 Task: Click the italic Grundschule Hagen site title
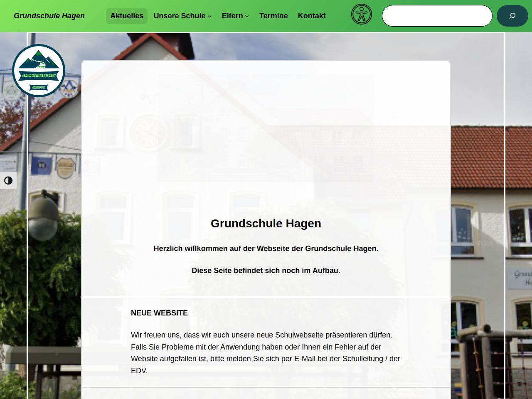coord(49,16)
